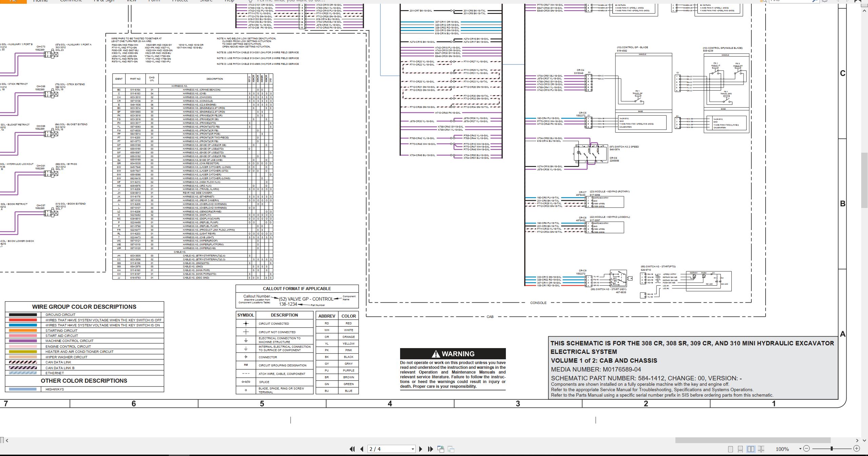Click the CABLE AS. (DISC GND) row

[x=193, y=278]
